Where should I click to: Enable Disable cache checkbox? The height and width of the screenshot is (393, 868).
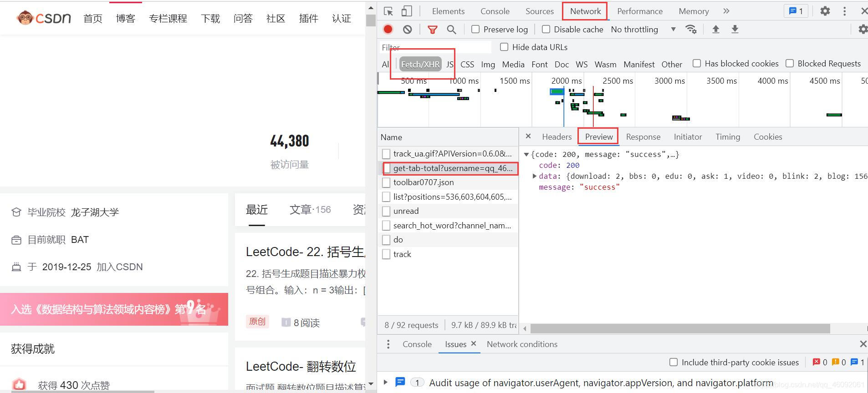(x=546, y=29)
